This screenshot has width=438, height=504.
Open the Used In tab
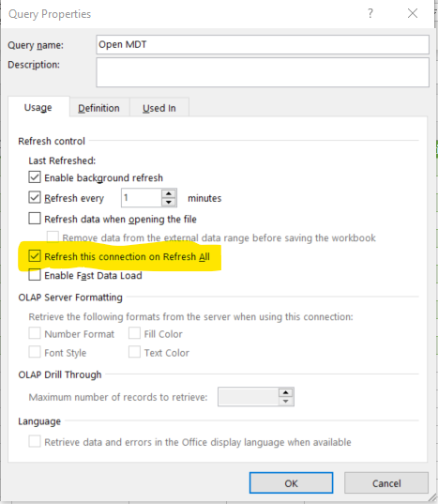[x=159, y=108]
